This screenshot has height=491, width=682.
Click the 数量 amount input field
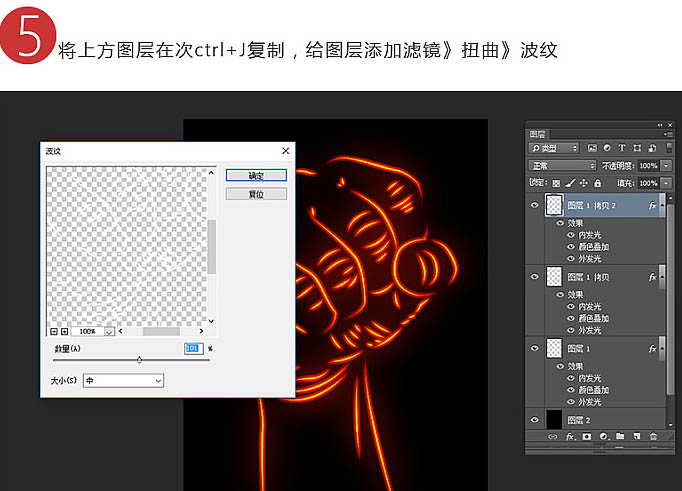193,348
